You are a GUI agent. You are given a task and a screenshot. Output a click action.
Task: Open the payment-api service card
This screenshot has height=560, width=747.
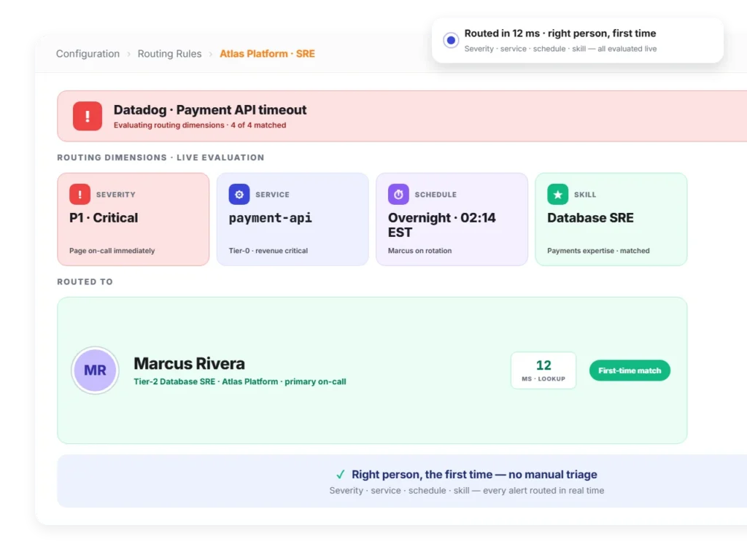click(x=293, y=219)
